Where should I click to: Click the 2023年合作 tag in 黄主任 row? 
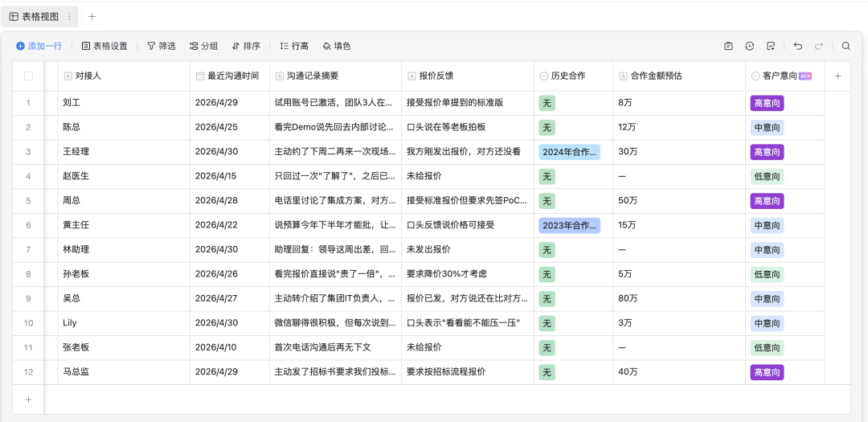(x=569, y=225)
